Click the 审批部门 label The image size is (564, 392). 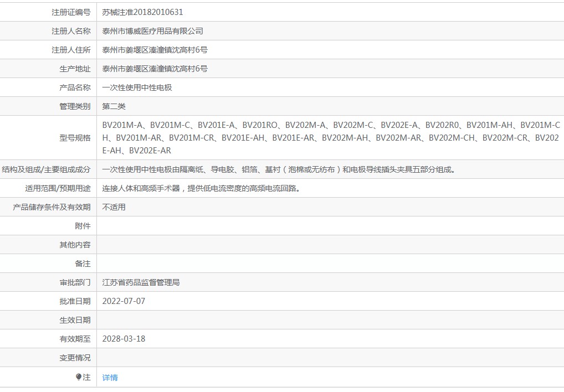(75, 282)
